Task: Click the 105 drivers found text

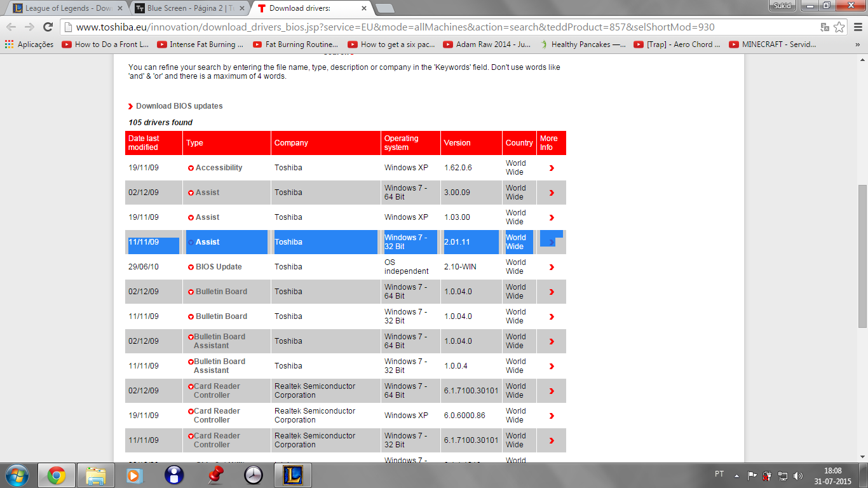Action: pyautogui.click(x=160, y=123)
